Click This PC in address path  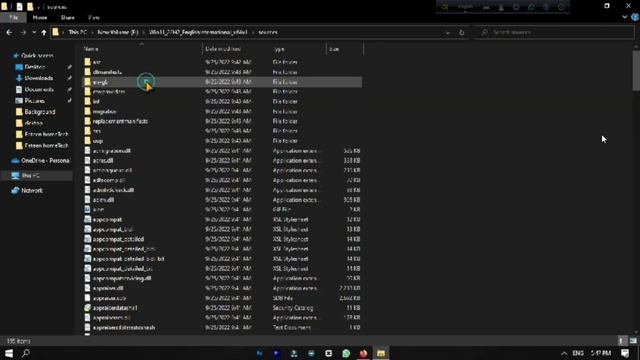click(78, 32)
